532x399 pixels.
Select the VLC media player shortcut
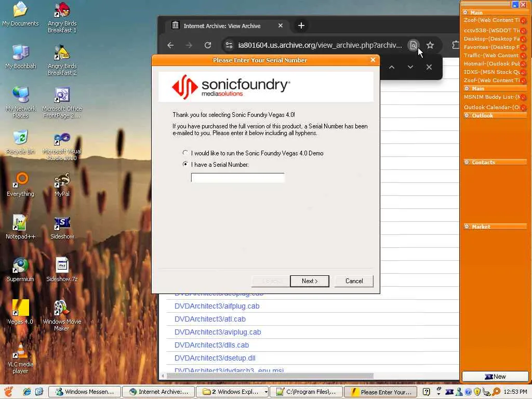pyautogui.click(x=20, y=358)
